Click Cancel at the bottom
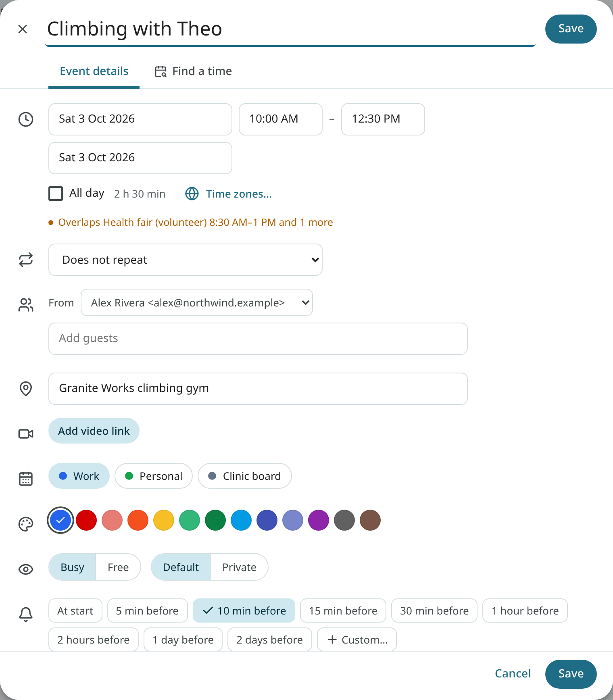The width and height of the screenshot is (613, 700). click(513, 674)
